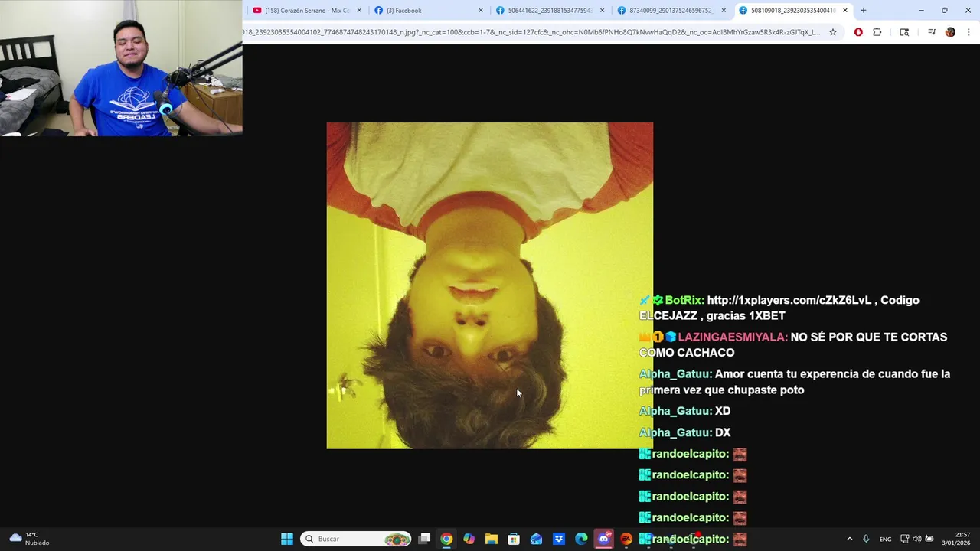Open the volume tray icon
This screenshot has width=980, height=551.
[x=916, y=539]
